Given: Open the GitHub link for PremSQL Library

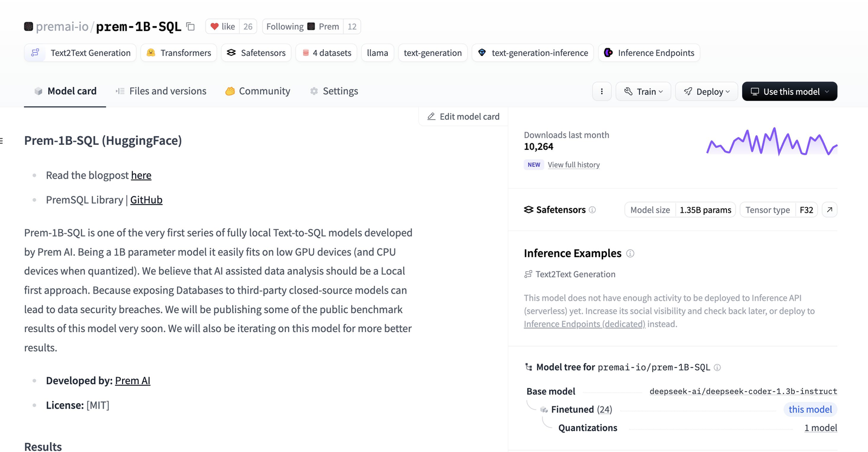Looking at the screenshot, I should pos(146,200).
